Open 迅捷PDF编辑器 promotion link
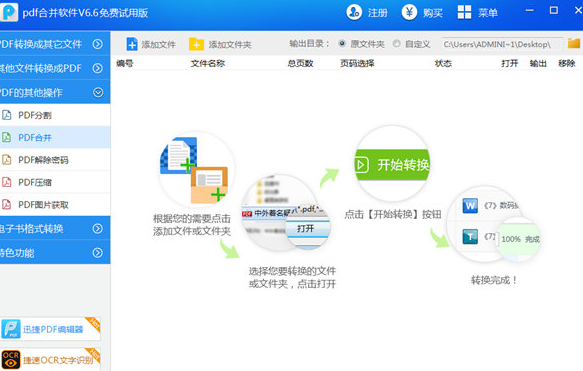 click(x=50, y=329)
